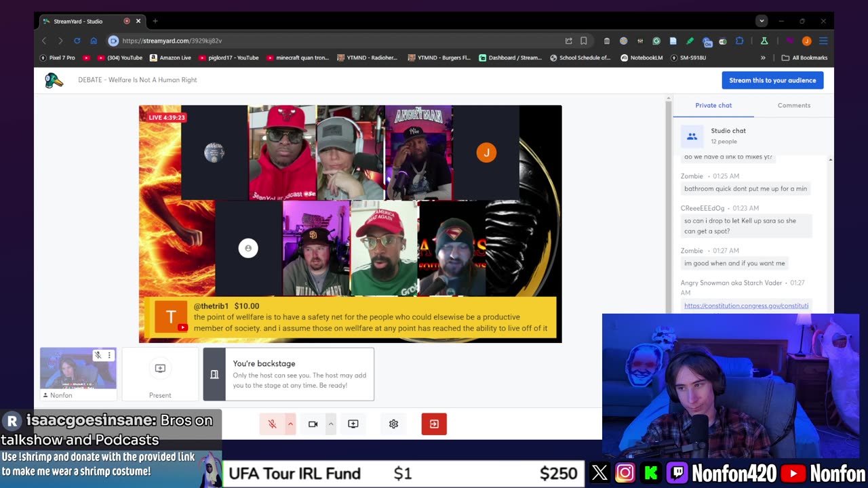Open the SM-S918U bookmark
The width and height of the screenshot is (868, 488).
pos(688,58)
